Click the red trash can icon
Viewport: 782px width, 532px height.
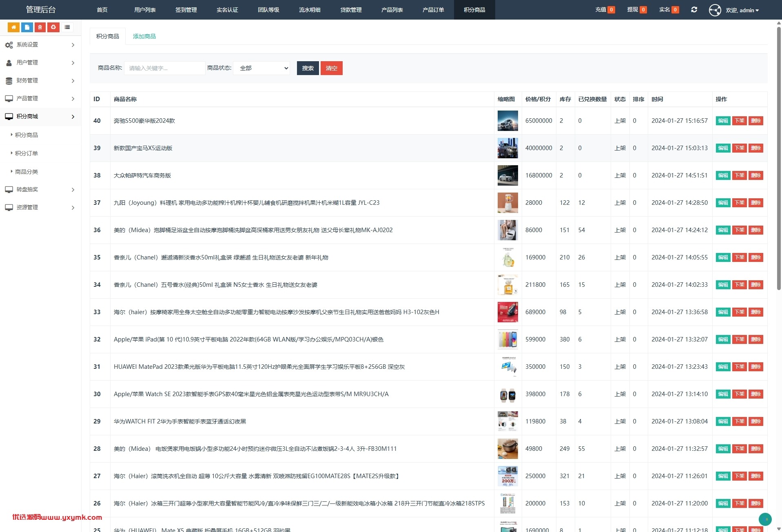click(40, 27)
